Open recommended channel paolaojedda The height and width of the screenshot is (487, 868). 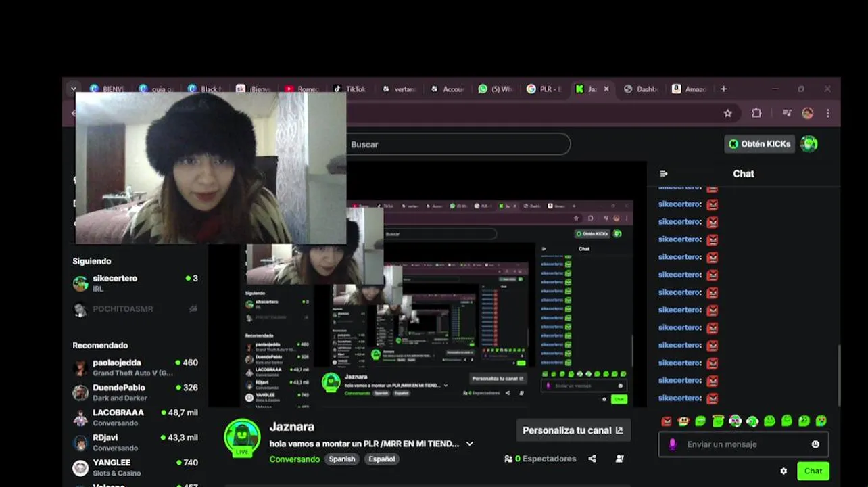coord(135,367)
